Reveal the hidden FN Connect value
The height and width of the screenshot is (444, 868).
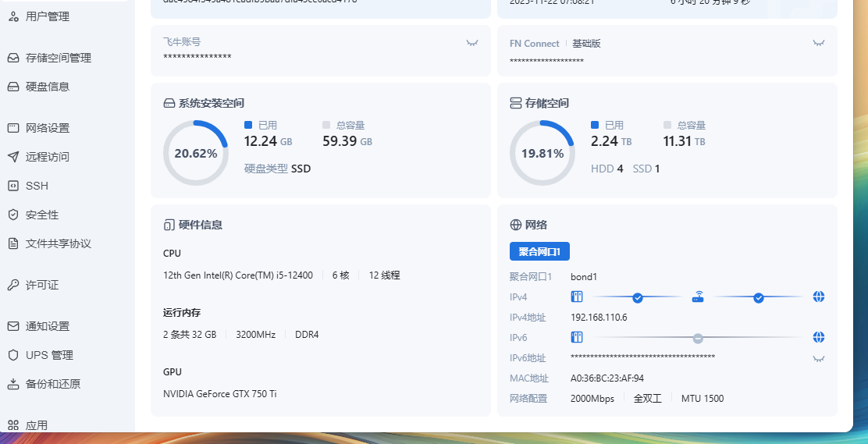pos(818,43)
